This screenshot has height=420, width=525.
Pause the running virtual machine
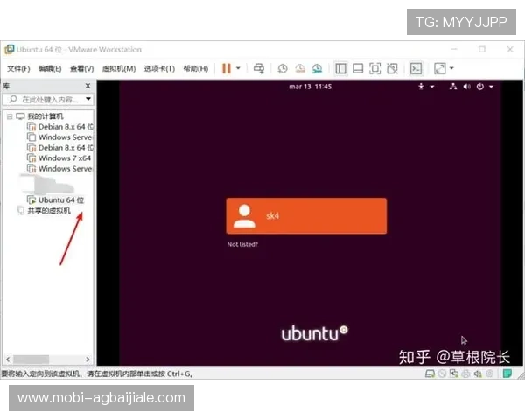click(227, 68)
